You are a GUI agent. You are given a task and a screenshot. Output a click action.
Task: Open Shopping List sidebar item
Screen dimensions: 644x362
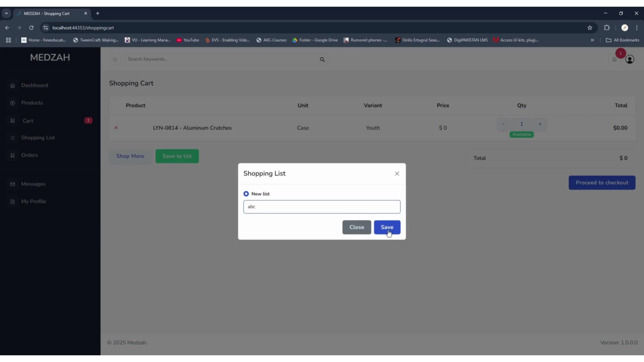(38, 138)
